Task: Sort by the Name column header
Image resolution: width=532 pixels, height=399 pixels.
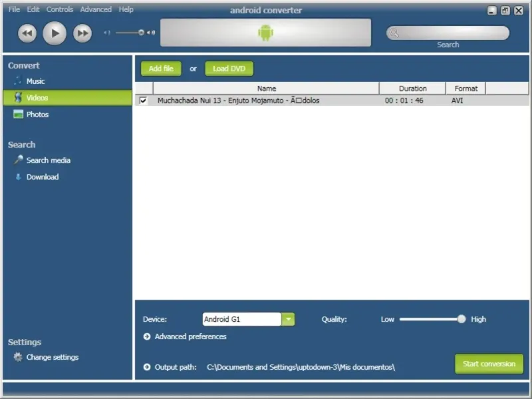Action: [266, 88]
